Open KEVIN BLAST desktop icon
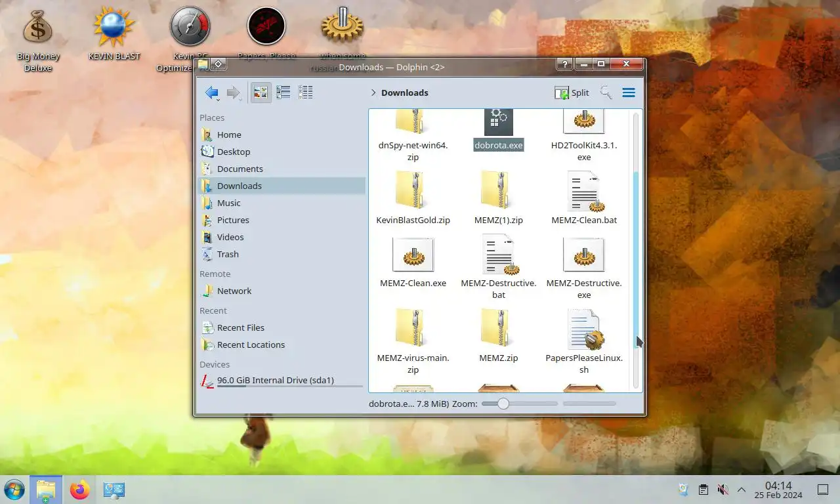Viewport: 840px width, 504px height. [114, 34]
